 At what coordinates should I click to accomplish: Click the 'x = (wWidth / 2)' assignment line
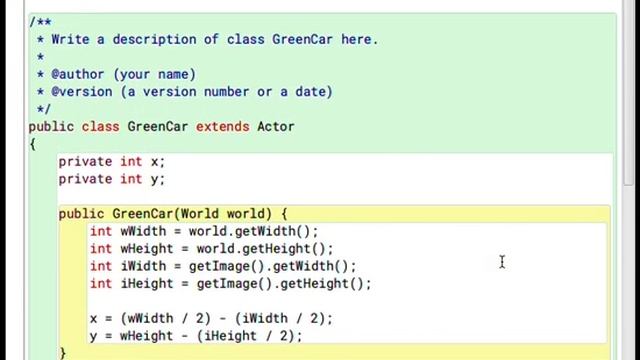pyautogui.click(x=211, y=318)
